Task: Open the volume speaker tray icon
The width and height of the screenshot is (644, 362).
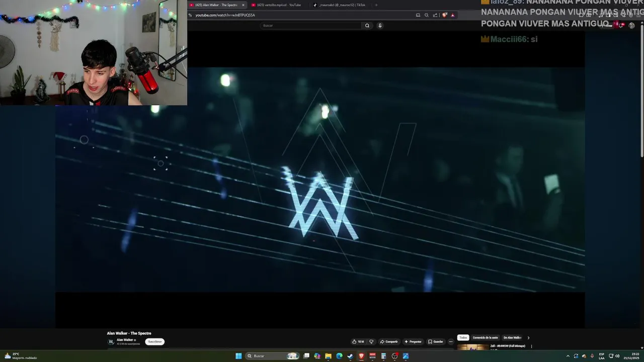Action: point(617,356)
